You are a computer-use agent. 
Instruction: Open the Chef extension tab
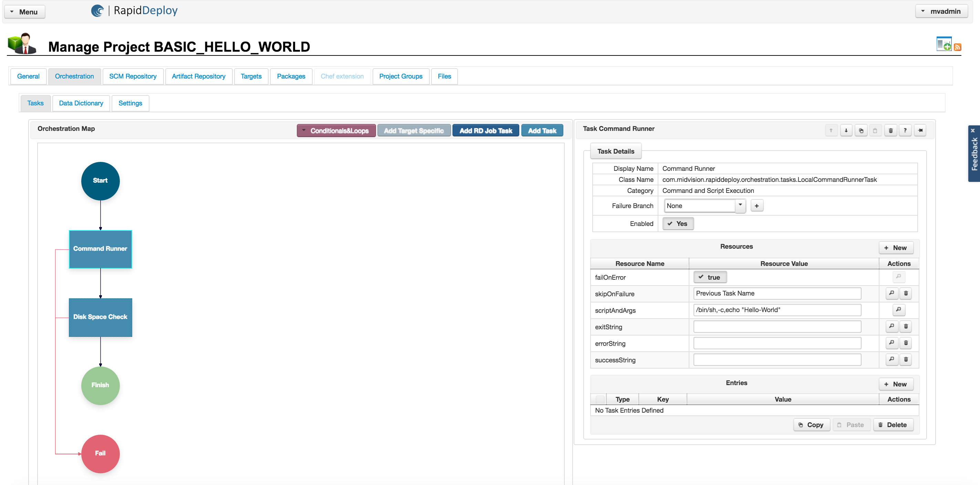(342, 76)
